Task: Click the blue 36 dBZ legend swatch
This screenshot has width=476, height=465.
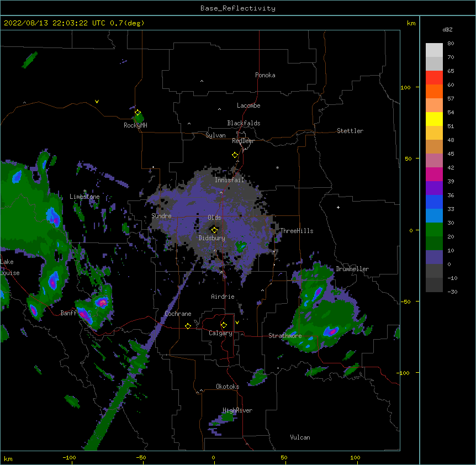Action: tap(434, 202)
